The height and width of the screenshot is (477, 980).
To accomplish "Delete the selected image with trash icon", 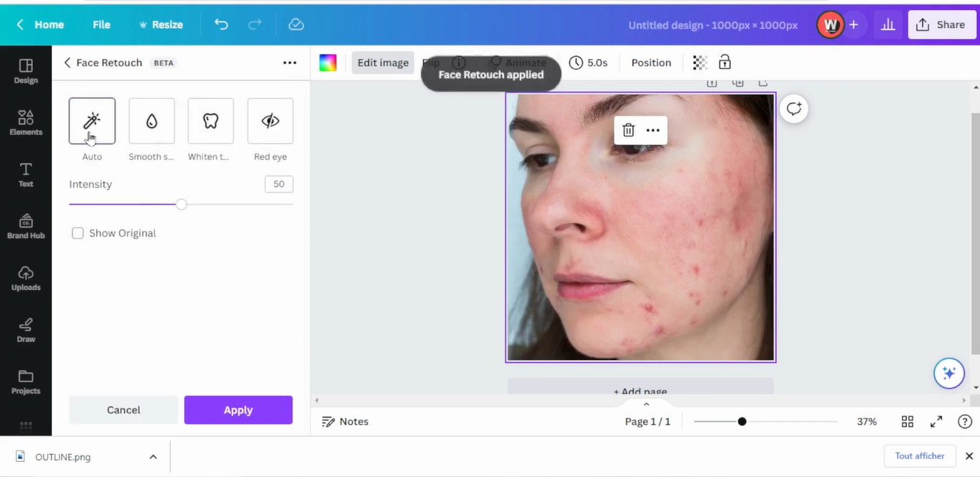I will click(628, 130).
